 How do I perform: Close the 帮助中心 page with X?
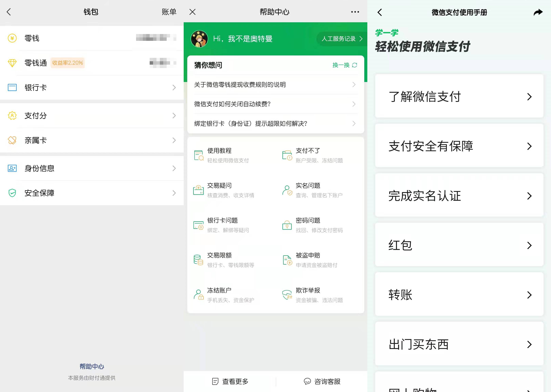coord(193,12)
